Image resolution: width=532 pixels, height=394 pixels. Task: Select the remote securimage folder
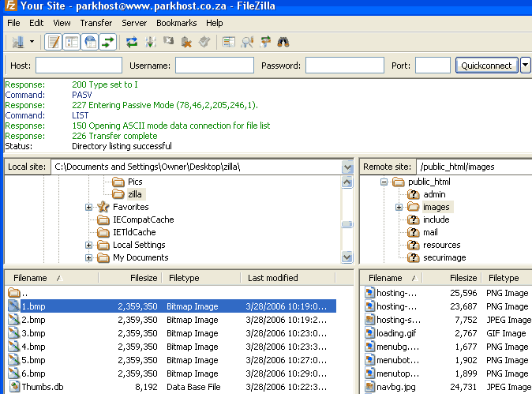(444, 257)
